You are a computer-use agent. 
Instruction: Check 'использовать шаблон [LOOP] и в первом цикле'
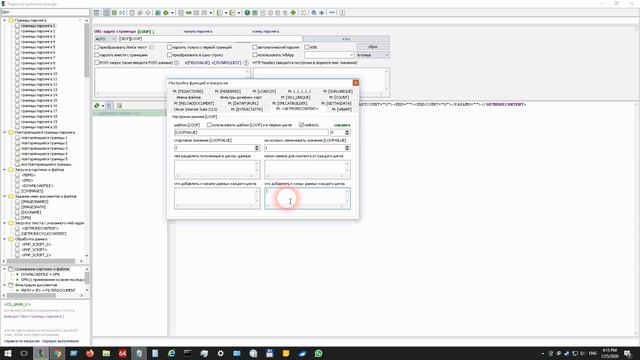pos(209,125)
